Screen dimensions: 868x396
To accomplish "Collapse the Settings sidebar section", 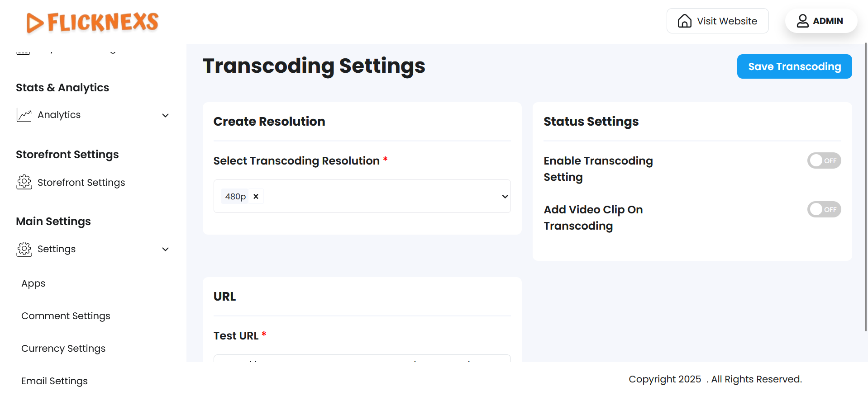I will click(x=166, y=249).
